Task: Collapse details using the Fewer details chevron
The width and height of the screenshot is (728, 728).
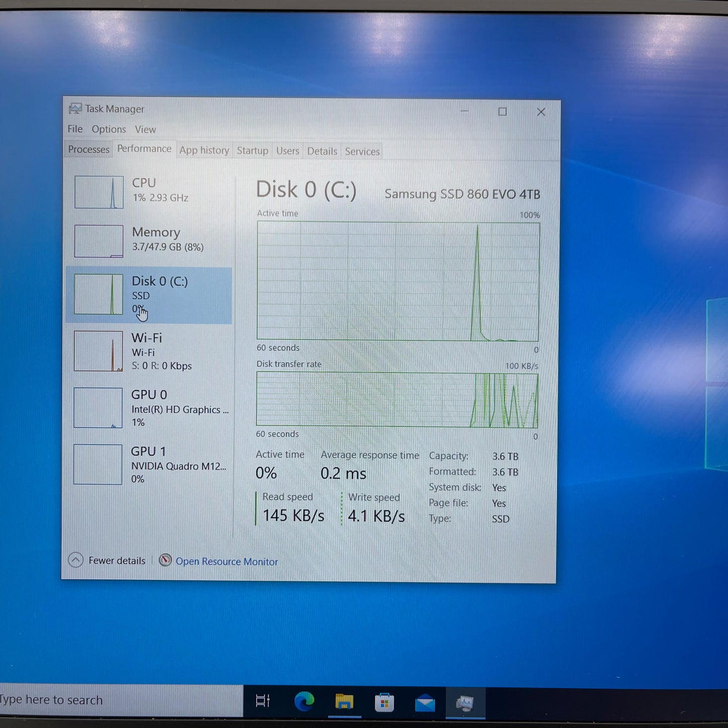Action: [x=75, y=560]
